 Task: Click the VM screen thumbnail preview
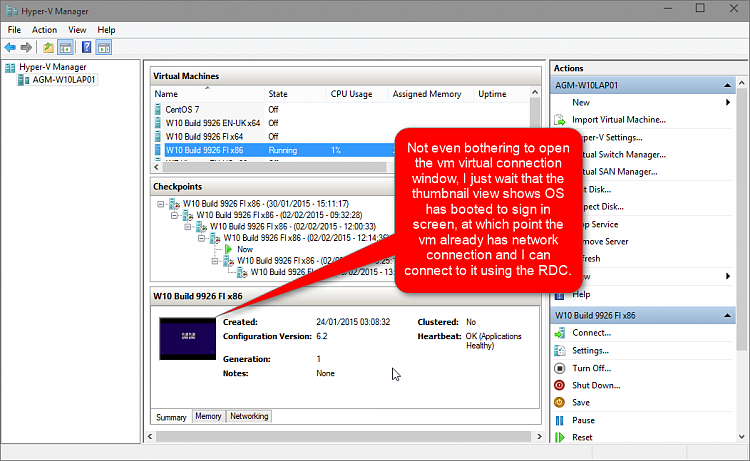click(188, 339)
